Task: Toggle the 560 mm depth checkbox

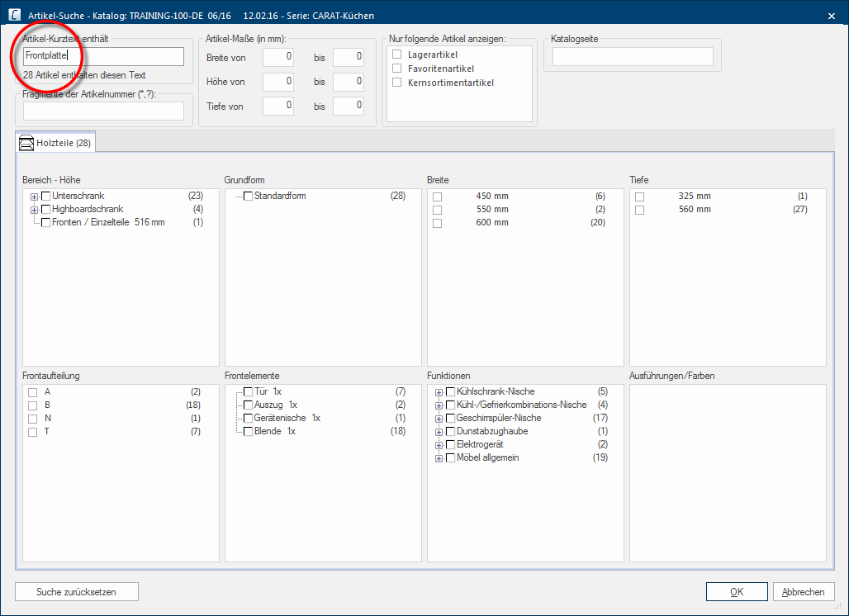Action: [640, 210]
